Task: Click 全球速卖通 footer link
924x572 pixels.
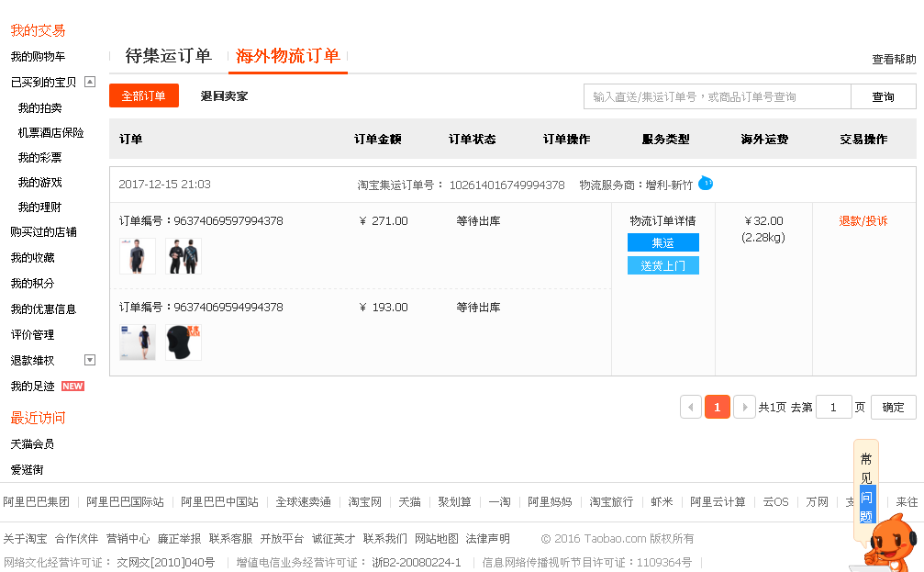Action: pos(303,502)
